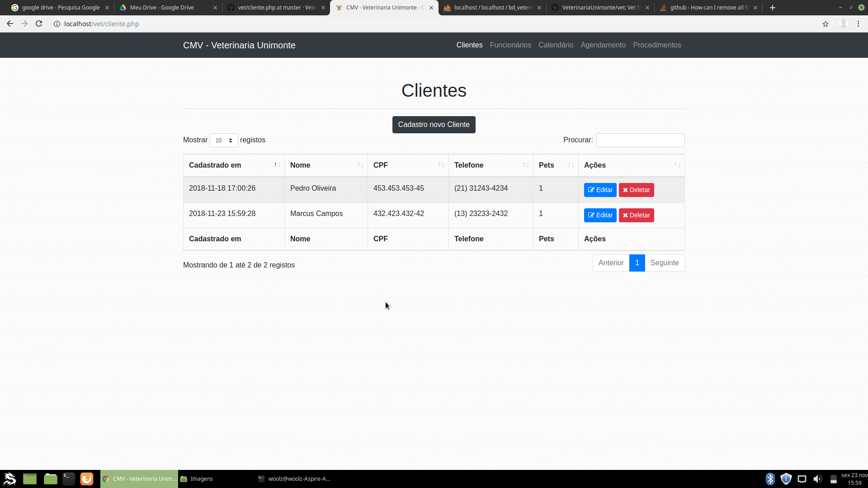Sort table by Telefone column arrows

(526, 165)
